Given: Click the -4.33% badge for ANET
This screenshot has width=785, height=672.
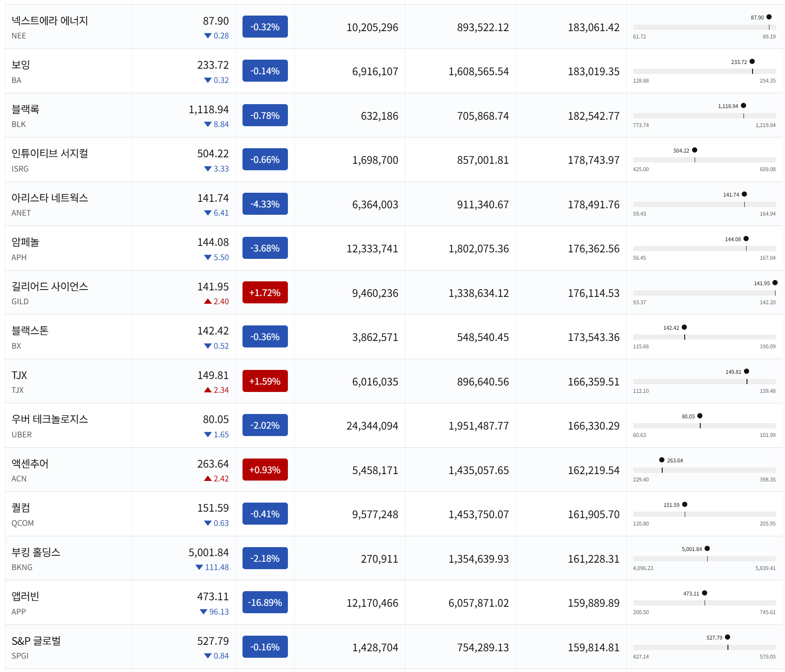Looking at the screenshot, I should (x=265, y=204).
